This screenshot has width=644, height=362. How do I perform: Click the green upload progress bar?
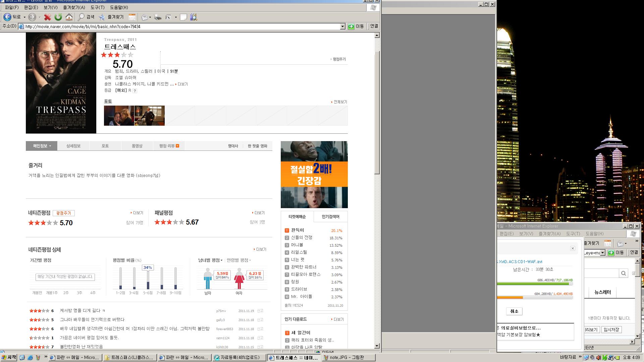click(535, 284)
